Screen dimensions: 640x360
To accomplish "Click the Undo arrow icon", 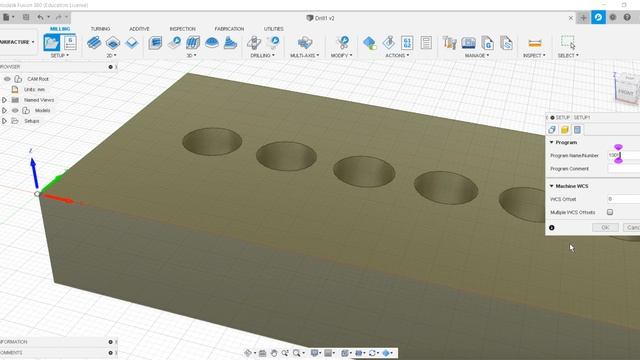I will (40, 18).
